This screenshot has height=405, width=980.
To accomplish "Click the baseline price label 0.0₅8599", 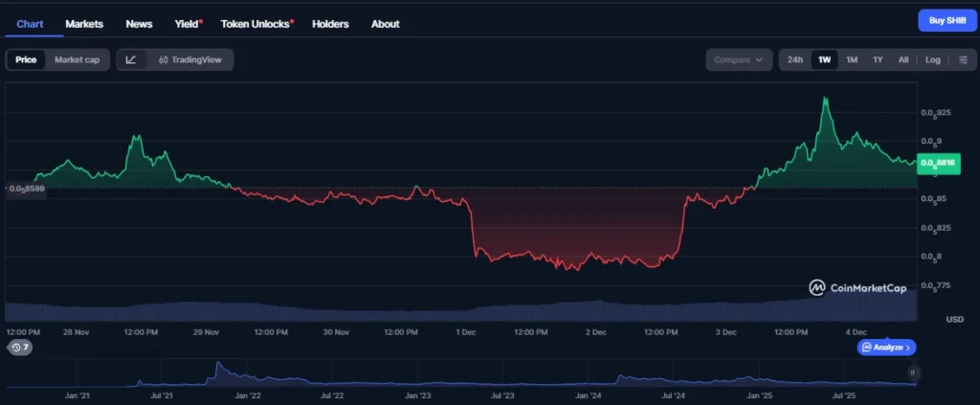I will 26,188.
